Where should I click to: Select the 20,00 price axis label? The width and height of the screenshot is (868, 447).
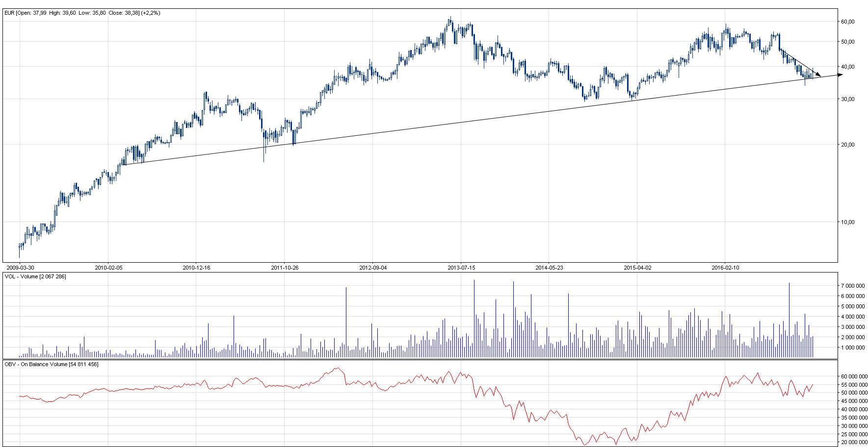coord(847,145)
